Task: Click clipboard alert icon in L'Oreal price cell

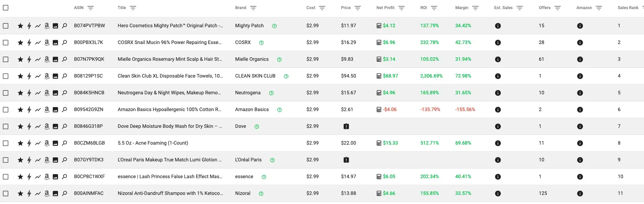Action: click(346, 160)
